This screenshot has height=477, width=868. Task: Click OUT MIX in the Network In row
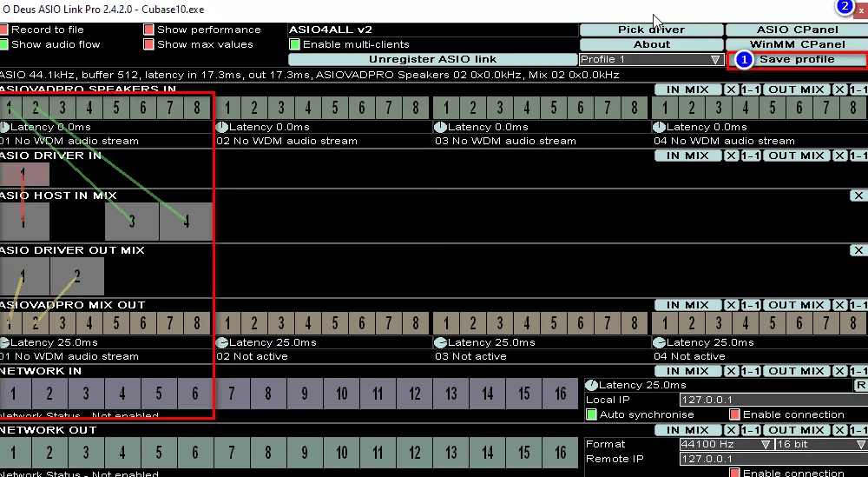point(797,371)
